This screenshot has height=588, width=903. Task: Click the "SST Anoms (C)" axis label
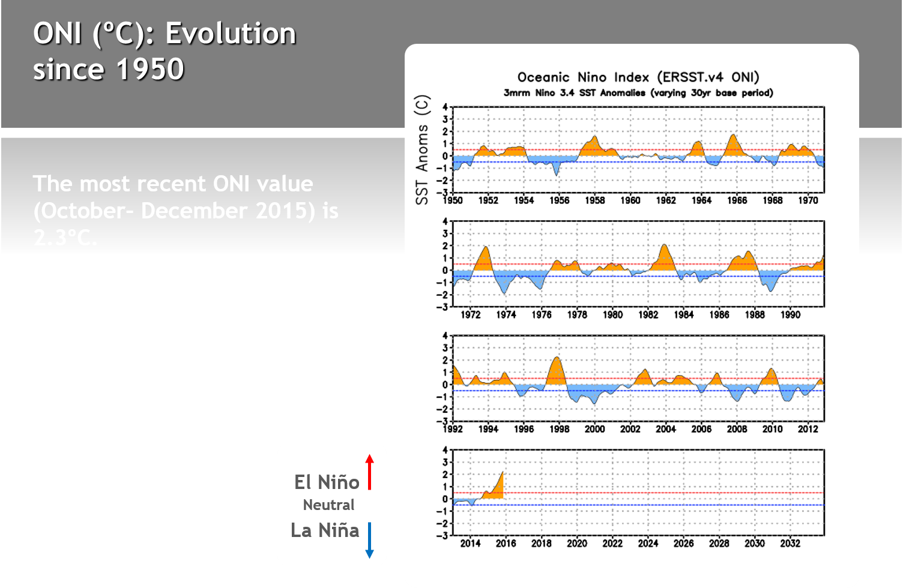pyautogui.click(x=422, y=149)
